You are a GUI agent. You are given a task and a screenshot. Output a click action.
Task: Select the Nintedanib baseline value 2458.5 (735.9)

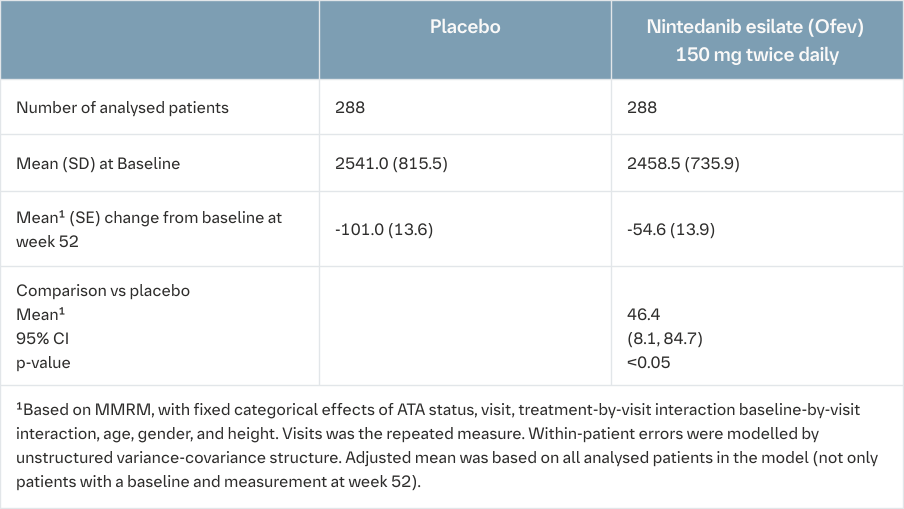click(x=684, y=163)
